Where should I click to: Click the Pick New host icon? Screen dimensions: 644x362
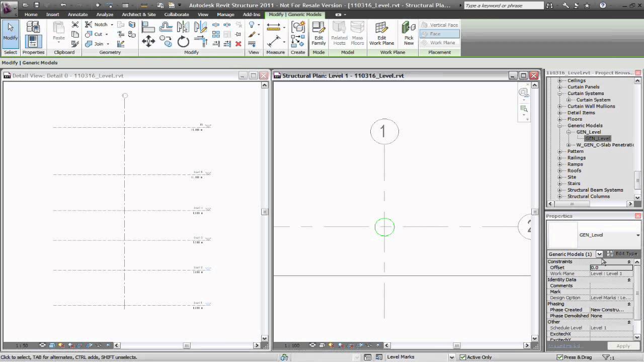point(409,34)
